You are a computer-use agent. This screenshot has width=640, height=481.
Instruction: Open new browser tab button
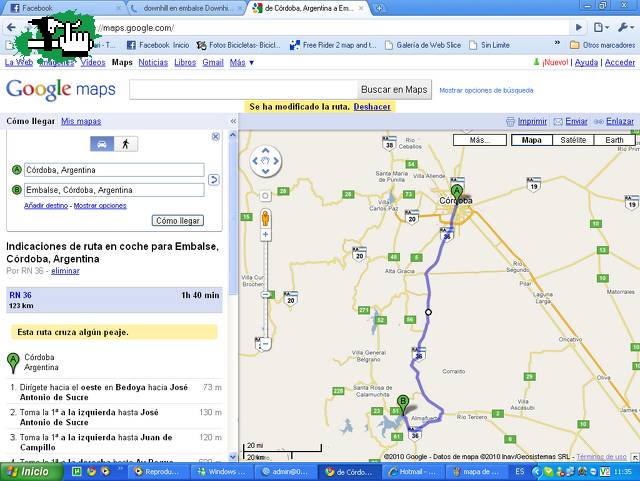tap(379, 8)
